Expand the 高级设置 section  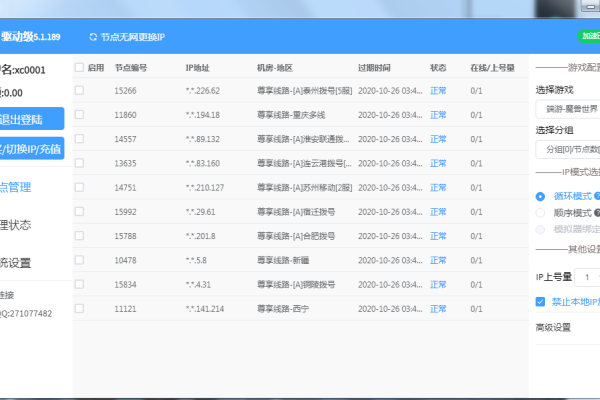tap(553, 327)
